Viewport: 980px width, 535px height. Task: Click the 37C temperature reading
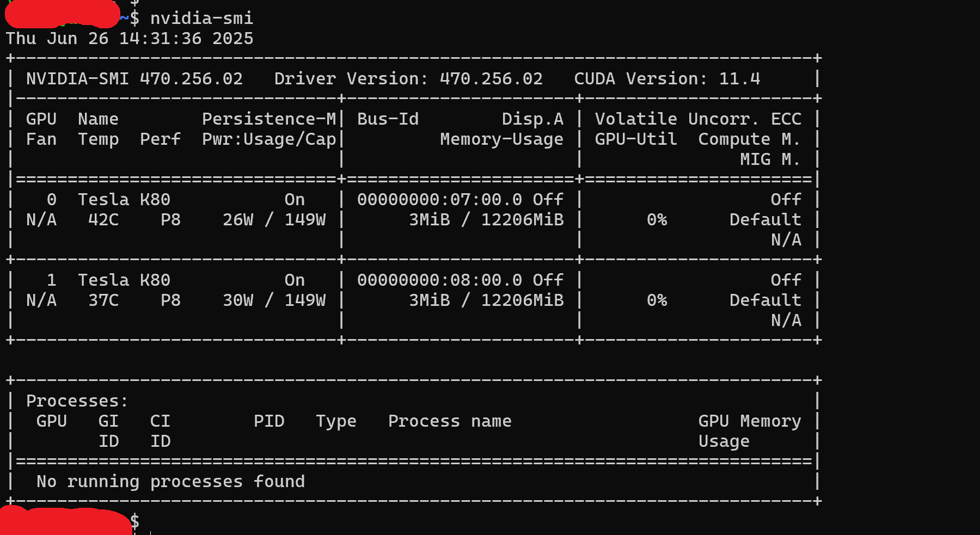tap(103, 300)
